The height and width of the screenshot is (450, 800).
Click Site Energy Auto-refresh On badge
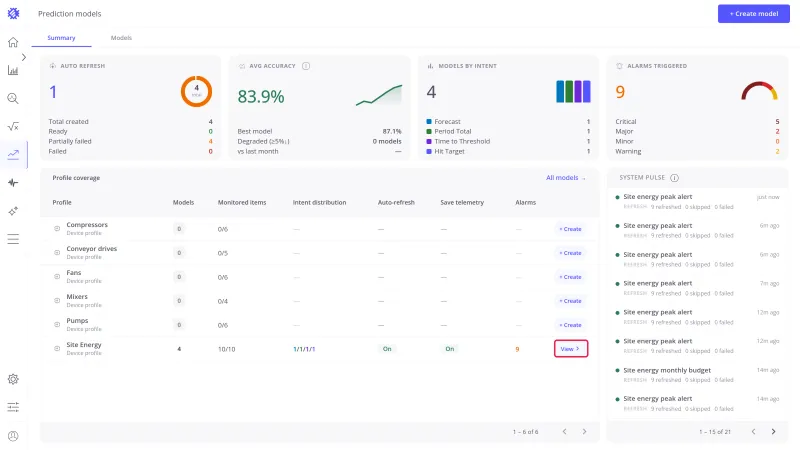coord(387,349)
